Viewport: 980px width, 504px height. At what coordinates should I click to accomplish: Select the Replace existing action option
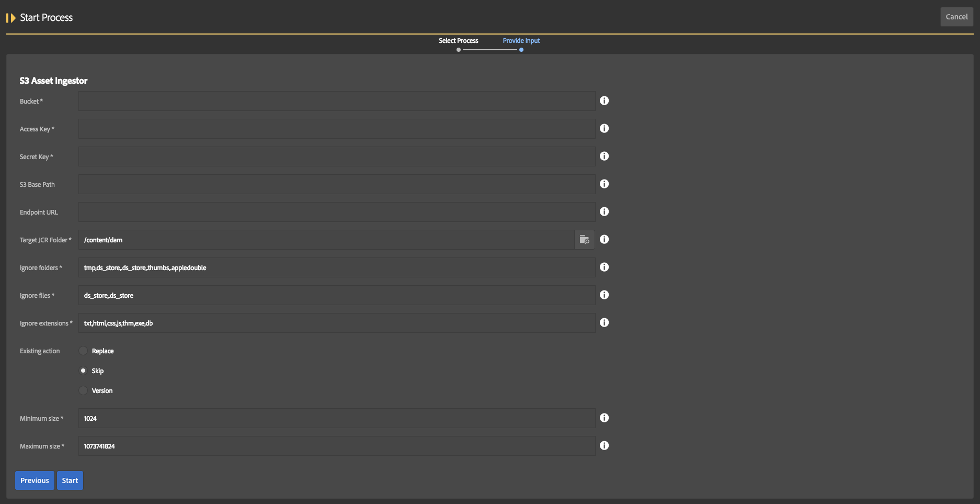[x=83, y=351]
